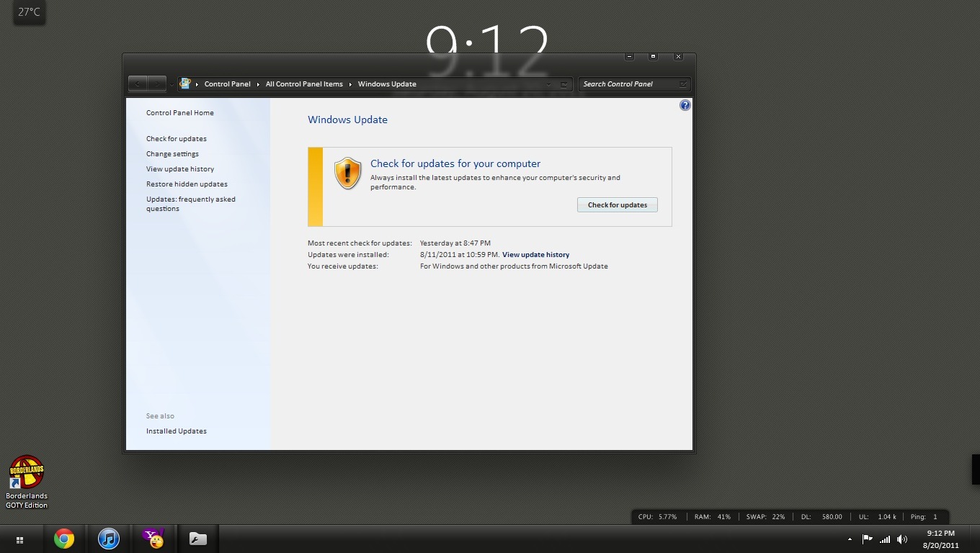
Task: Launch Google Chrome from the taskbar
Action: (x=64, y=539)
